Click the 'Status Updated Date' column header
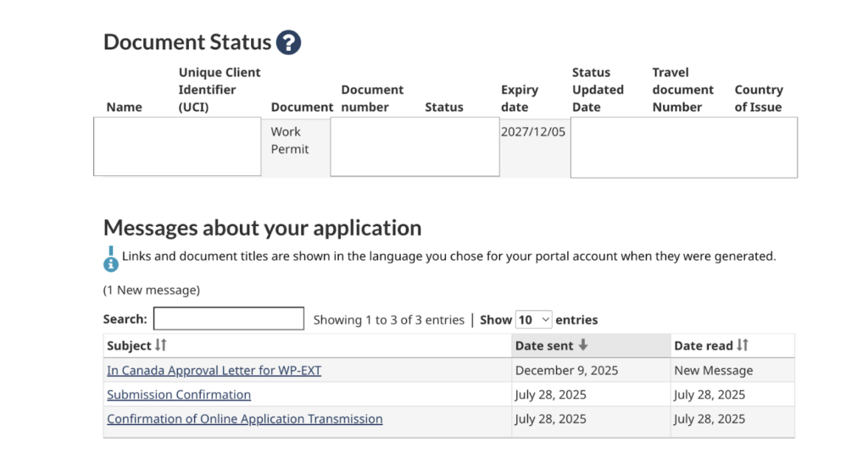This screenshot has height=453, width=868. click(598, 90)
